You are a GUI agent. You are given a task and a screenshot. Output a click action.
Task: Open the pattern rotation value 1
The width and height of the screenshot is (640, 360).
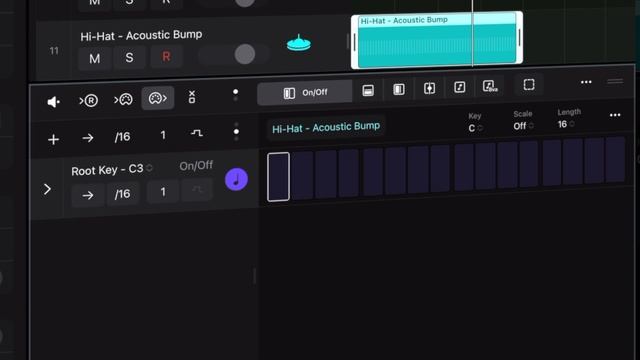[x=163, y=135]
